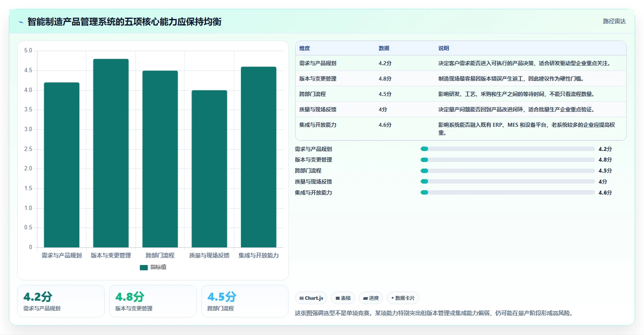
Task: Toggle the 指标值 legend swatch
Action: pos(144,267)
